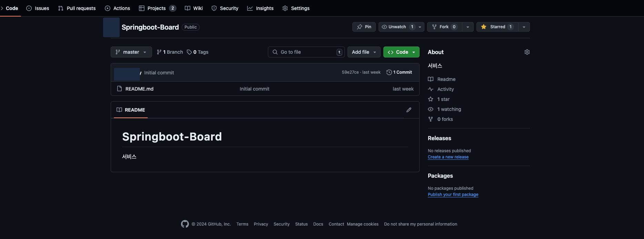Open the green Code dropdown
Viewport: 644px width, 239px height.
point(401,52)
